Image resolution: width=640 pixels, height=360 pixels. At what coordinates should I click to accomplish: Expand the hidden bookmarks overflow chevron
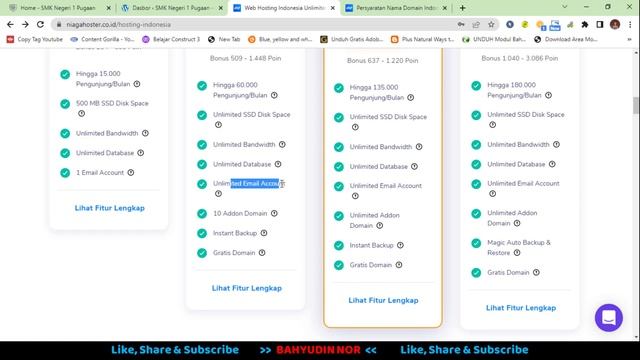[629, 39]
